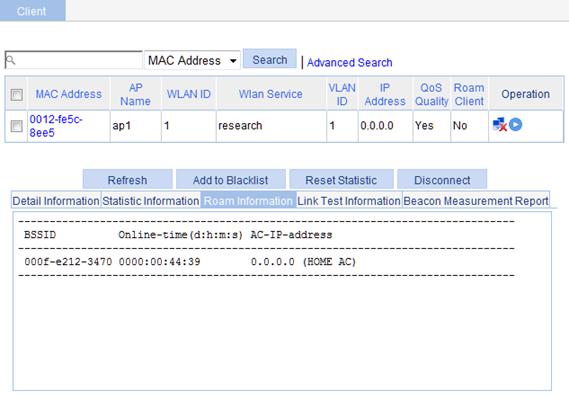Click the magnifier icon in search box
Viewport: 569px width, 399px height.
pyautogui.click(x=11, y=60)
